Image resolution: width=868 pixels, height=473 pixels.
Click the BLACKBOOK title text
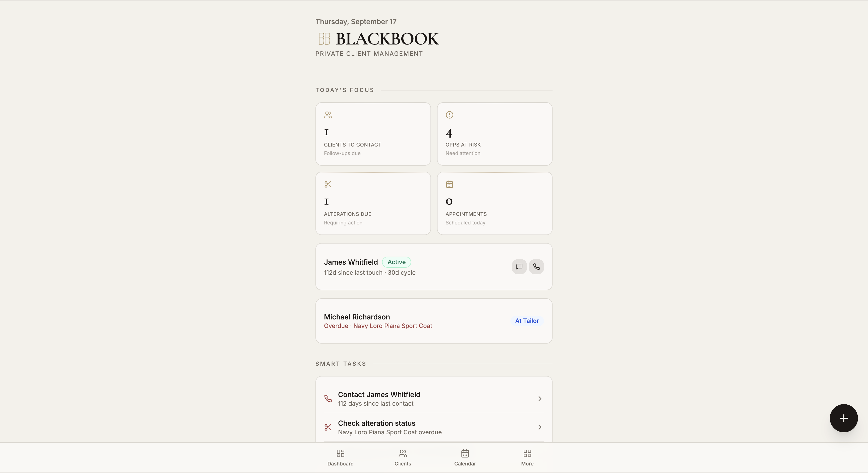[x=387, y=39]
